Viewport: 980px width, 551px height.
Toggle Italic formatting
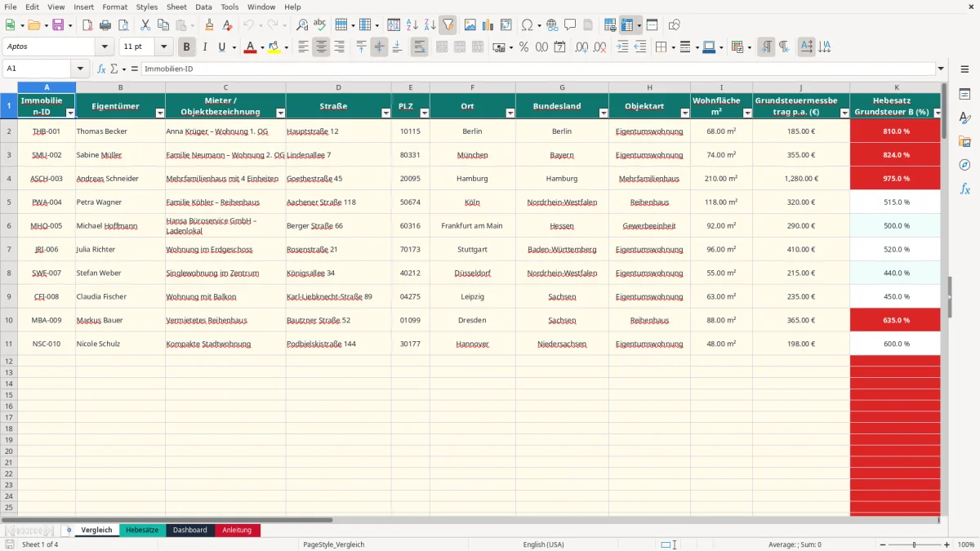click(205, 47)
